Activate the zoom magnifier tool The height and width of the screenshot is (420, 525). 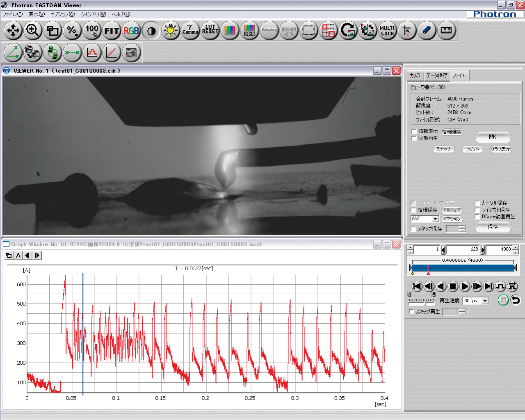33,31
